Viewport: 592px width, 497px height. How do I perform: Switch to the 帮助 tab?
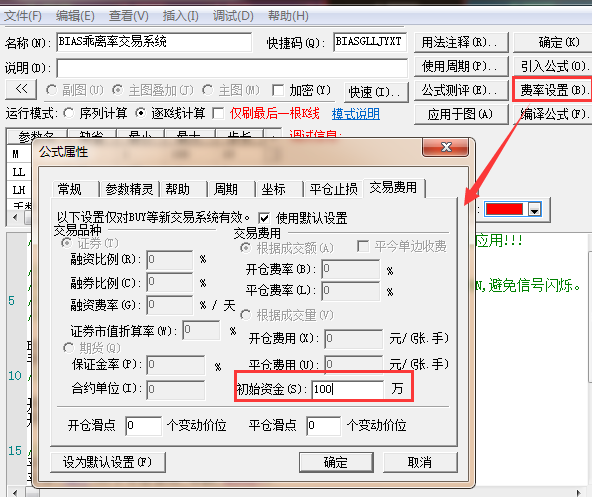click(184, 189)
